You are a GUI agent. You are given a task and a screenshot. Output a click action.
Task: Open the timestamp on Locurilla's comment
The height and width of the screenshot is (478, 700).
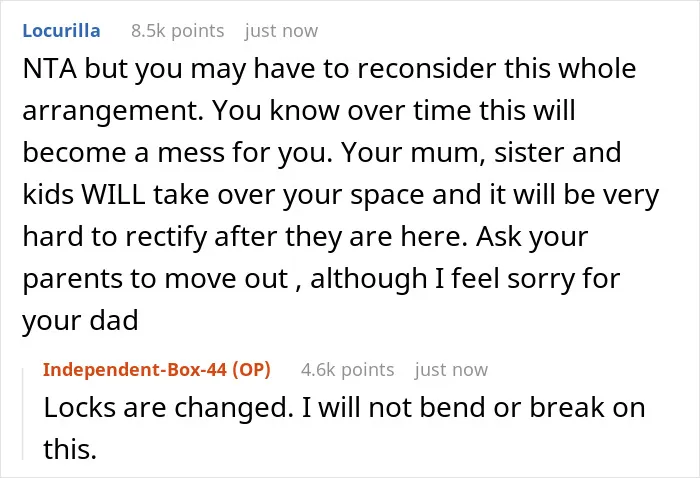point(281,31)
